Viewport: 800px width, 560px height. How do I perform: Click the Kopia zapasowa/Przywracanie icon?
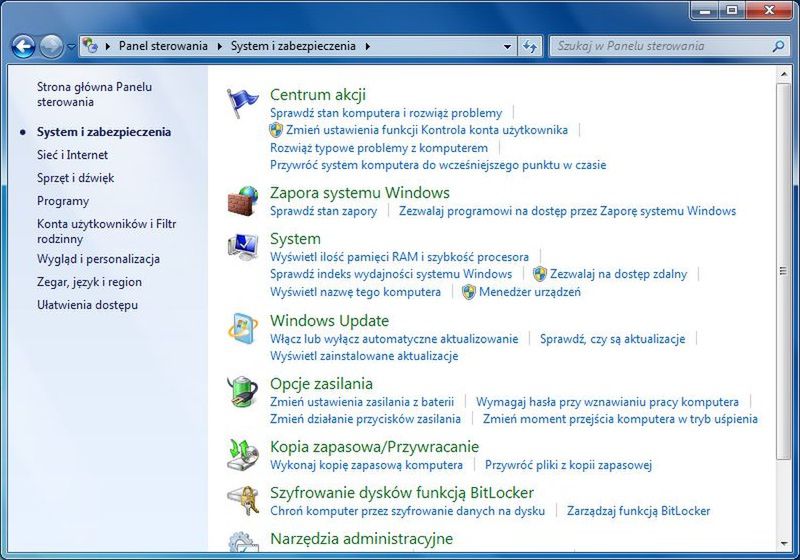point(243,454)
